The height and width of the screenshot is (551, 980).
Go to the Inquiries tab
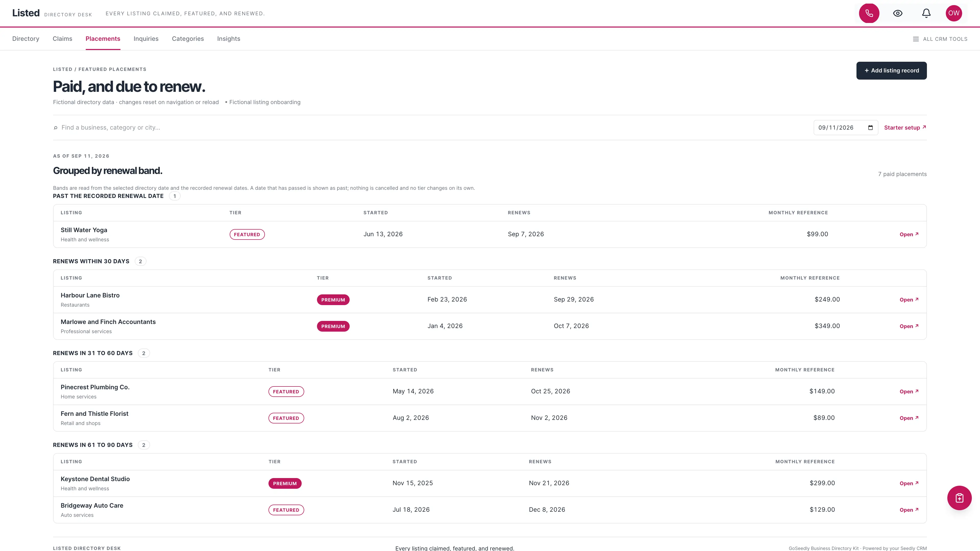pyautogui.click(x=146, y=39)
